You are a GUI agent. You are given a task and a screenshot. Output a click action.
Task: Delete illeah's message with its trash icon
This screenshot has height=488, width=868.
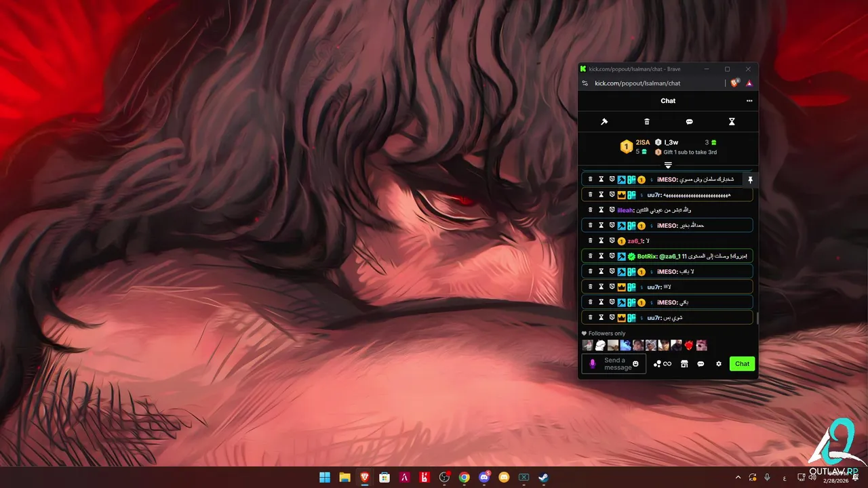[x=590, y=210]
